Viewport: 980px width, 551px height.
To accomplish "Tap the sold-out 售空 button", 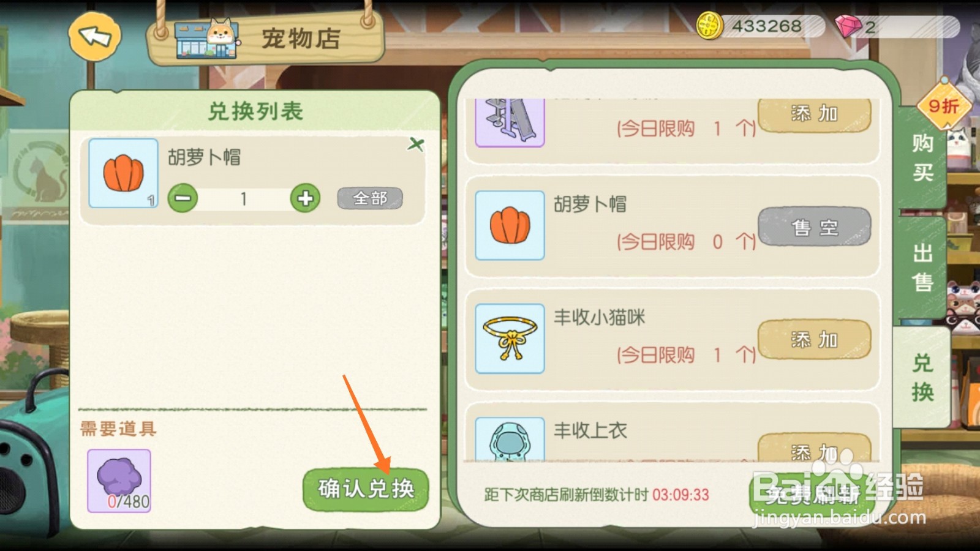I will tap(814, 227).
